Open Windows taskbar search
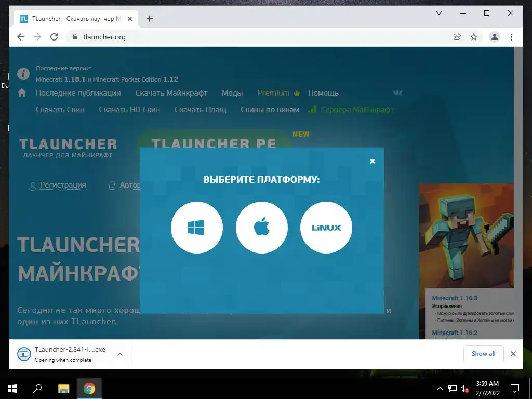Screen dimensions: 532x399 coord(37,389)
